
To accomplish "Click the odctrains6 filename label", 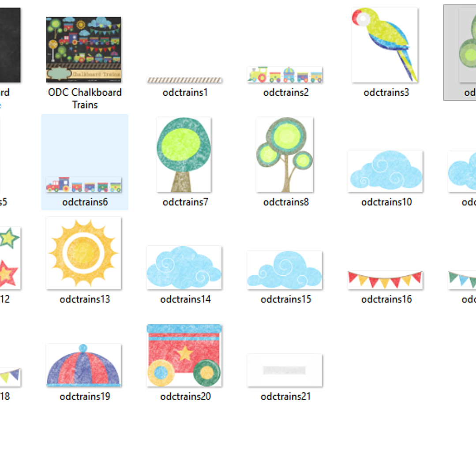I will point(85,202).
